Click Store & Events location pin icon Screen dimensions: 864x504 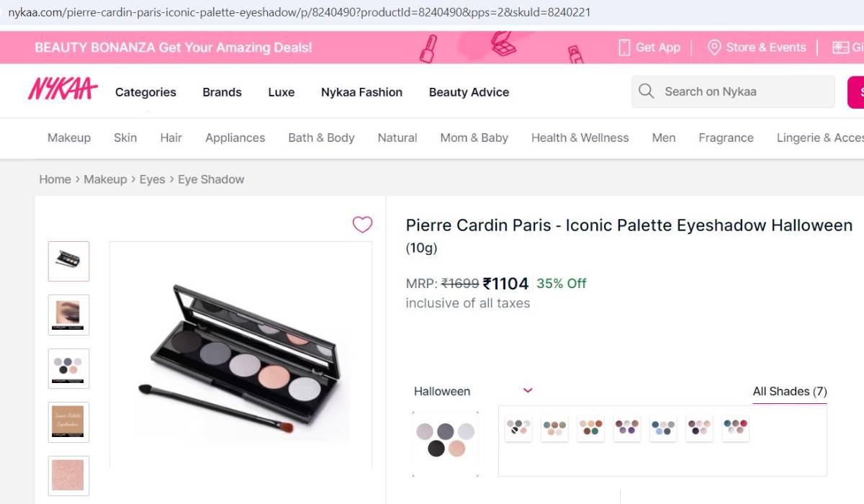(x=714, y=48)
